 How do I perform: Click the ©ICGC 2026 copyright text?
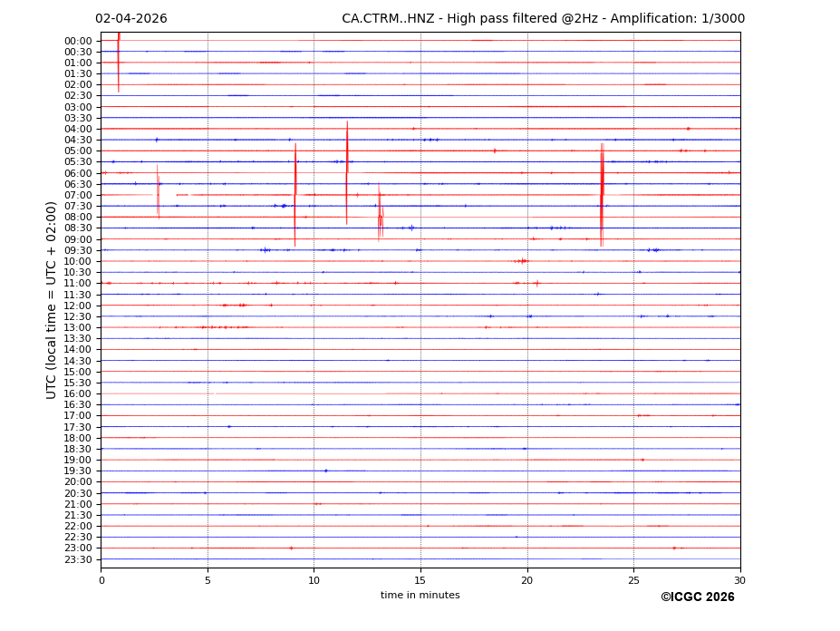(x=697, y=597)
